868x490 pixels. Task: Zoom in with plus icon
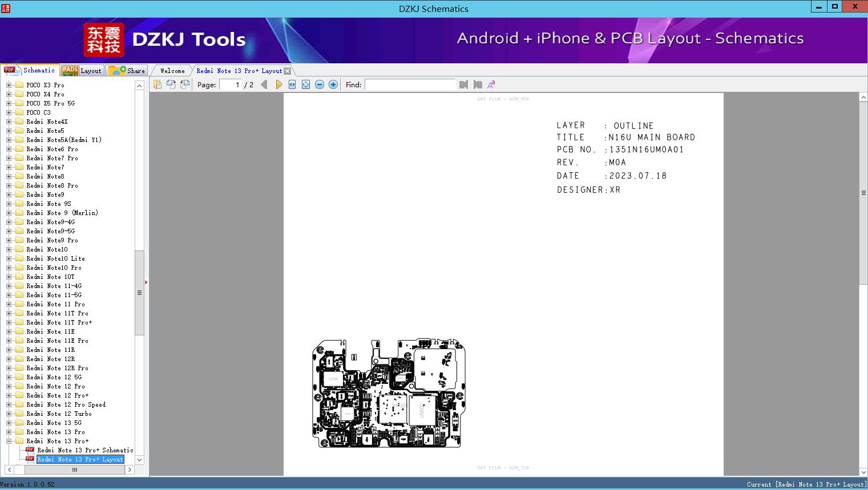click(333, 84)
